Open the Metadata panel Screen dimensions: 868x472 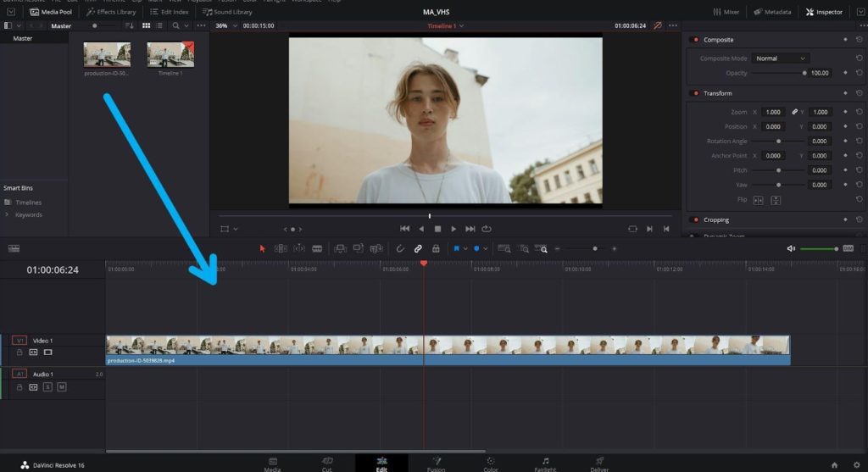tap(772, 12)
